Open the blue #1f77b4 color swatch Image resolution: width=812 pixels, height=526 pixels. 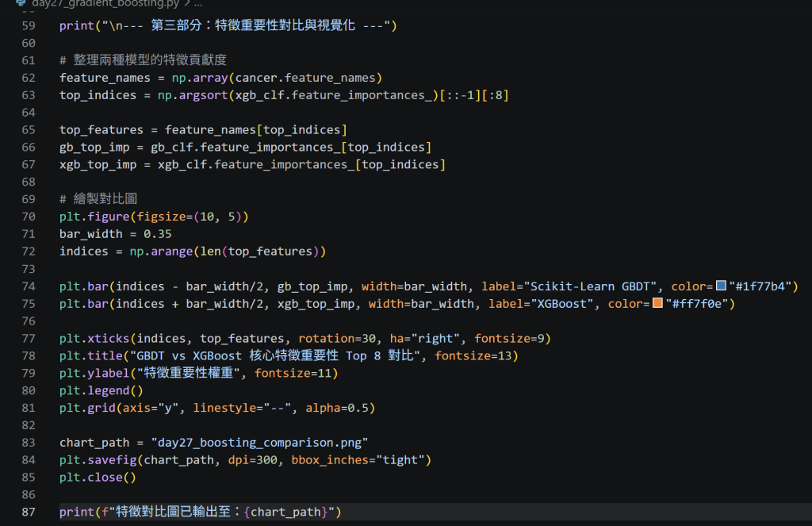[x=721, y=286]
